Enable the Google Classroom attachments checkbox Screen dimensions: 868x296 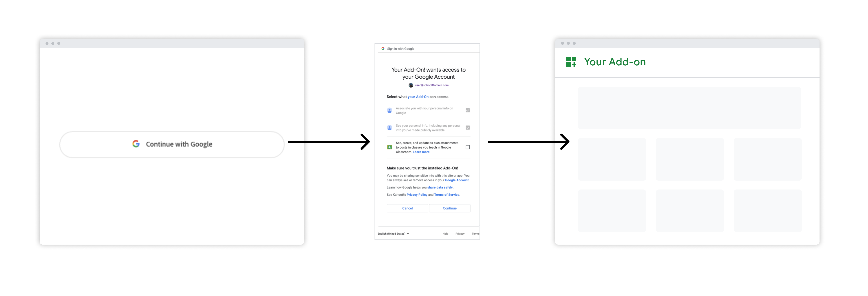point(467,147)
